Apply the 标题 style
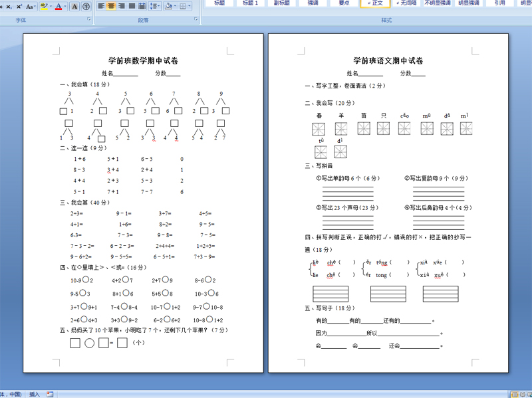This screenshot has height=398, width=532. [219, 3]
